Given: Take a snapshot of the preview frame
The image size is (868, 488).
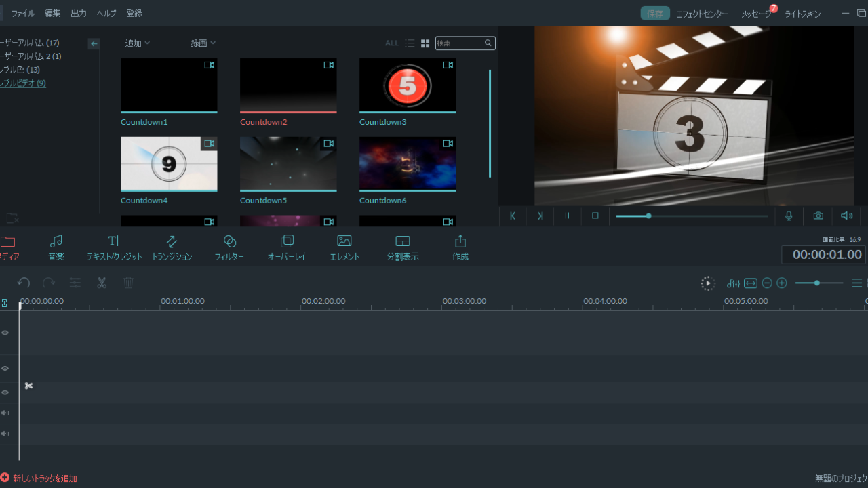Looking at the screenshot, I should [x=818, y=216].
